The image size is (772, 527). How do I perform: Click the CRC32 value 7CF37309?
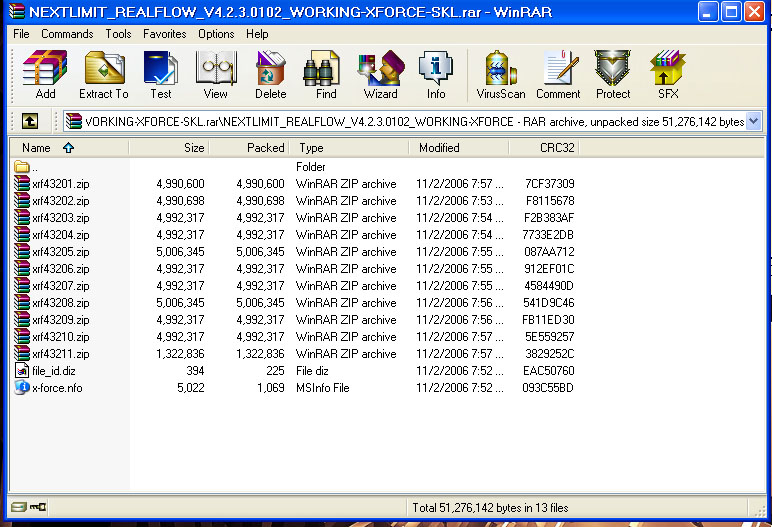point(549,184)
